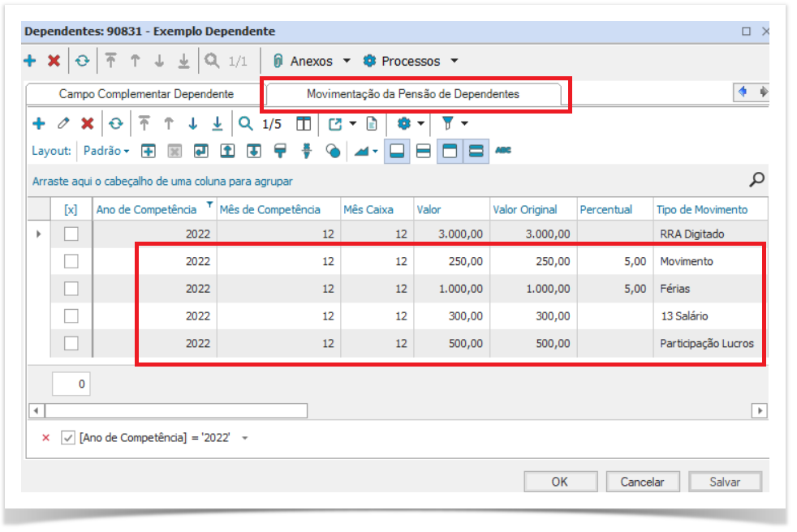Check the 13 Salário row checkbox
Screen dimensions: 797x532
pyautogui.click(x=71, y=316)
